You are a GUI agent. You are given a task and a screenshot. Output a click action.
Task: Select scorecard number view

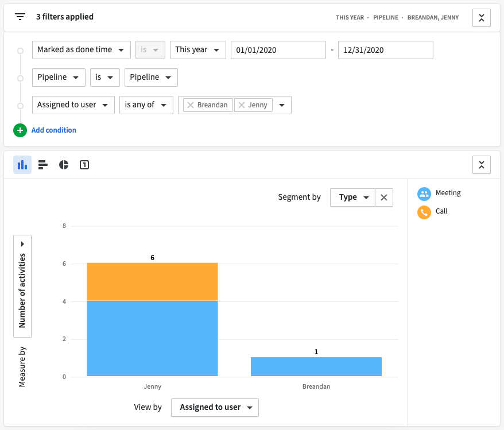[x=84, y=165]
